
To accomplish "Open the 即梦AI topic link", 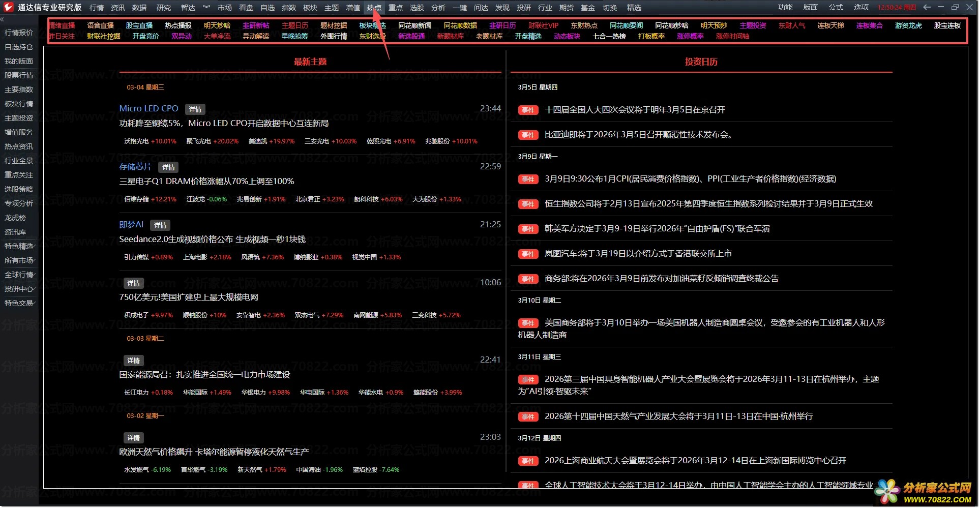I will 131,224.
